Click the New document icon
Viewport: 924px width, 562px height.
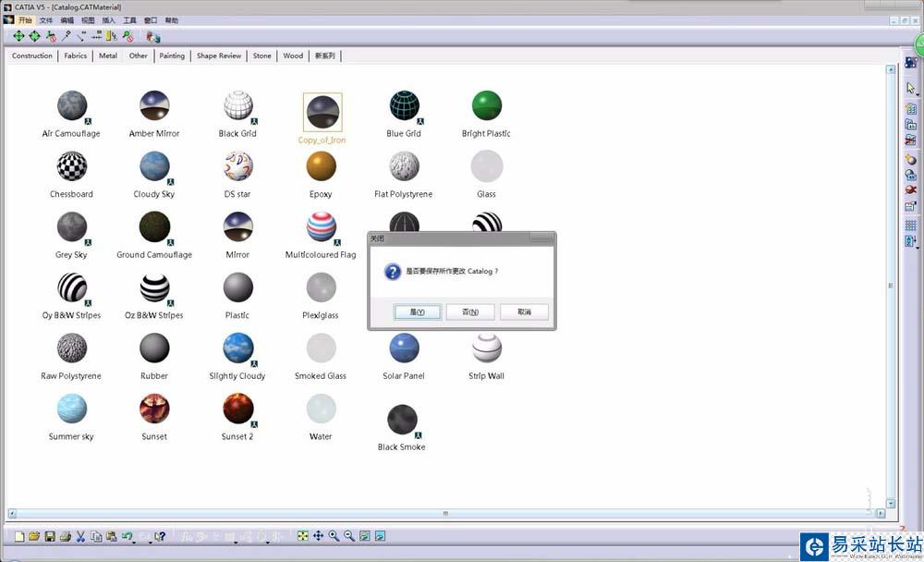[19, 536]
